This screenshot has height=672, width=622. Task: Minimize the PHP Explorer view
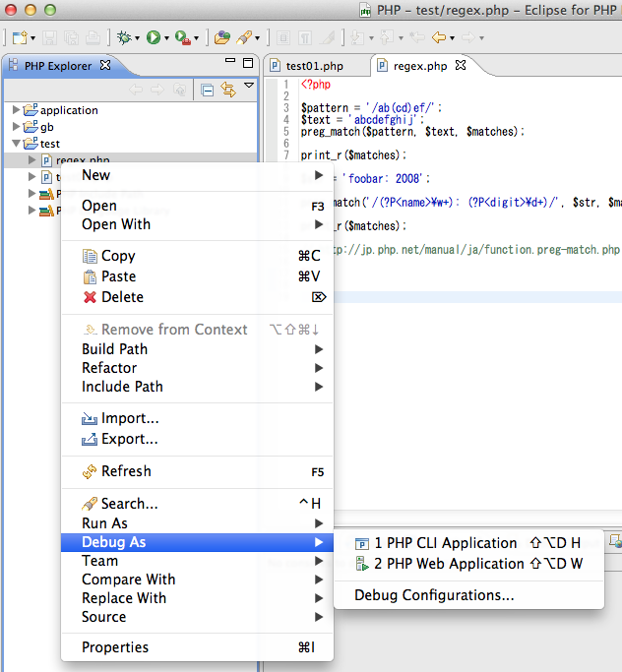click(x=230, y=60)
